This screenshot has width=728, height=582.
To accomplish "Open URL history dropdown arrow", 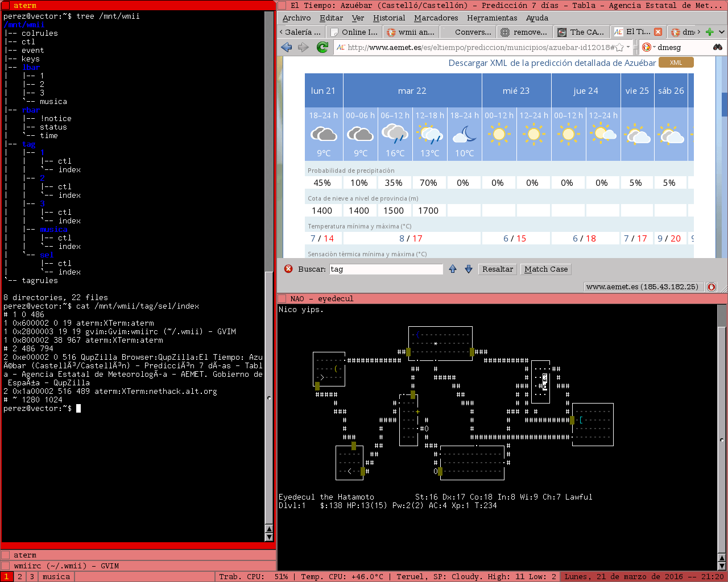I will (628, 47).
